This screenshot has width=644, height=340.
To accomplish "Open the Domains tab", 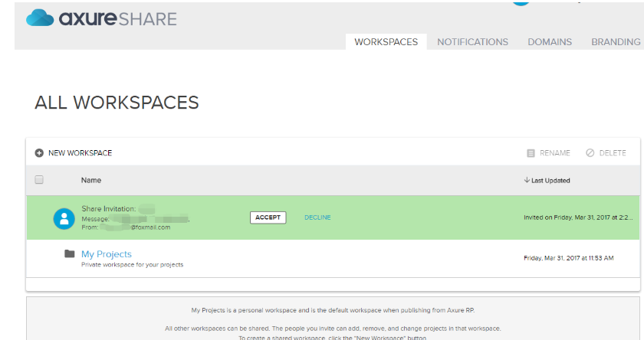I will 550,42.
